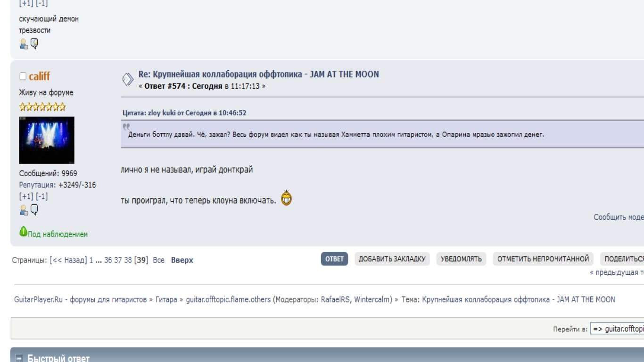The image size is (644, 362).
Task: Give califf +1 reputation
Action: pos(26,196)
